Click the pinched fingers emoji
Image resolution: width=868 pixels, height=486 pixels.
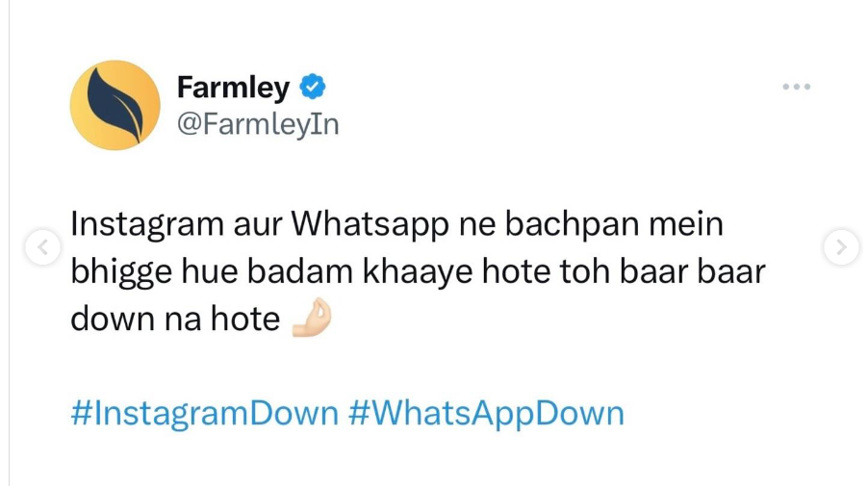(x=312, y=318)
